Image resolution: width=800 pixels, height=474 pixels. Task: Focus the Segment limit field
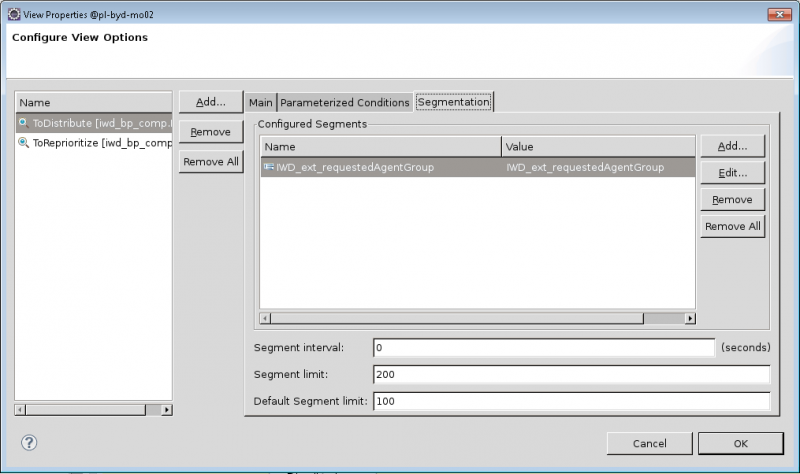[x=570, y=375]
